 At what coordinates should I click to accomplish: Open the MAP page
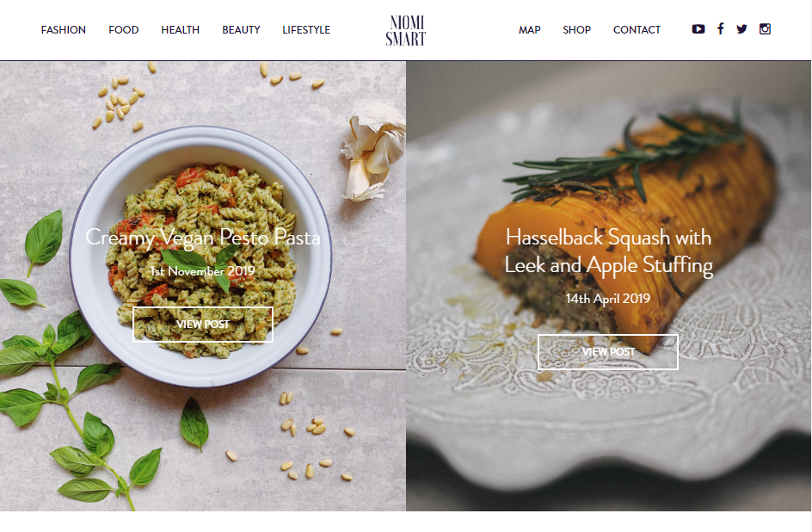(529, 30)
